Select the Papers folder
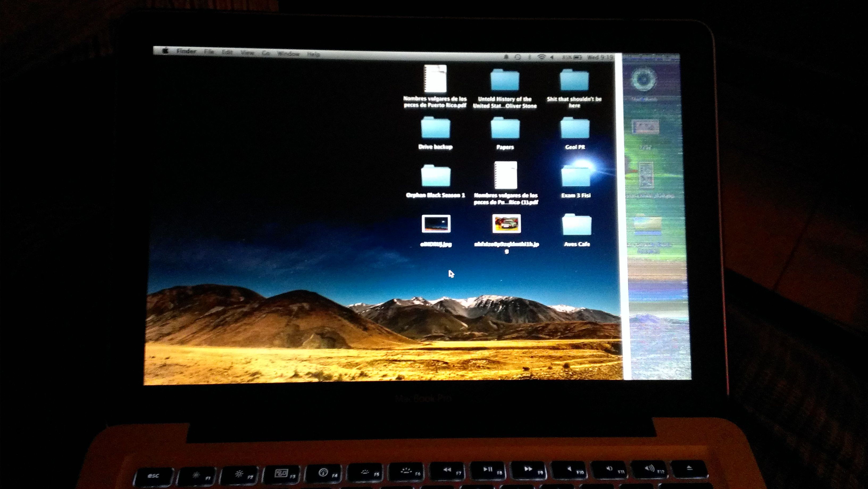The image size is (868, 489). [505, 129]
